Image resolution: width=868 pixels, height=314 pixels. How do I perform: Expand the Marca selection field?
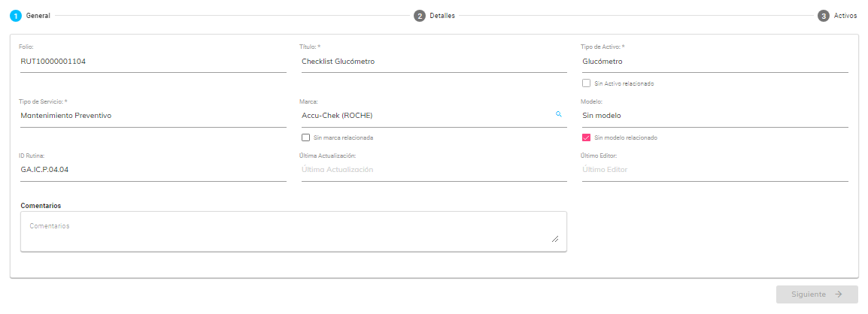click(x=425, y=116)
